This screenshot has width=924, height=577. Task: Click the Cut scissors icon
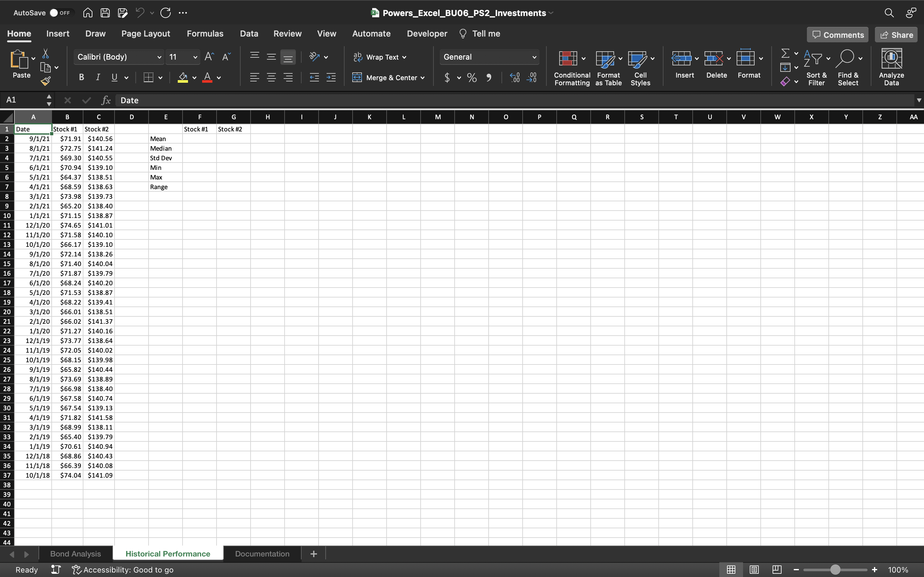pos(46,54)
